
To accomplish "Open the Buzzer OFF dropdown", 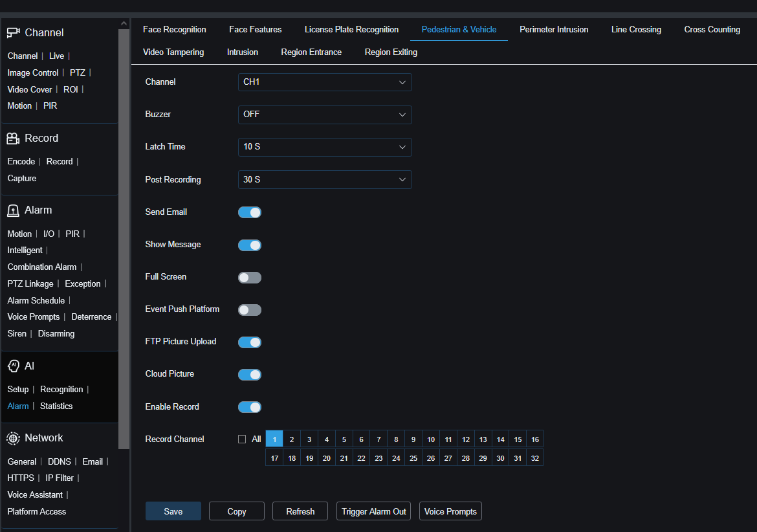I will [x=325, y=115].
